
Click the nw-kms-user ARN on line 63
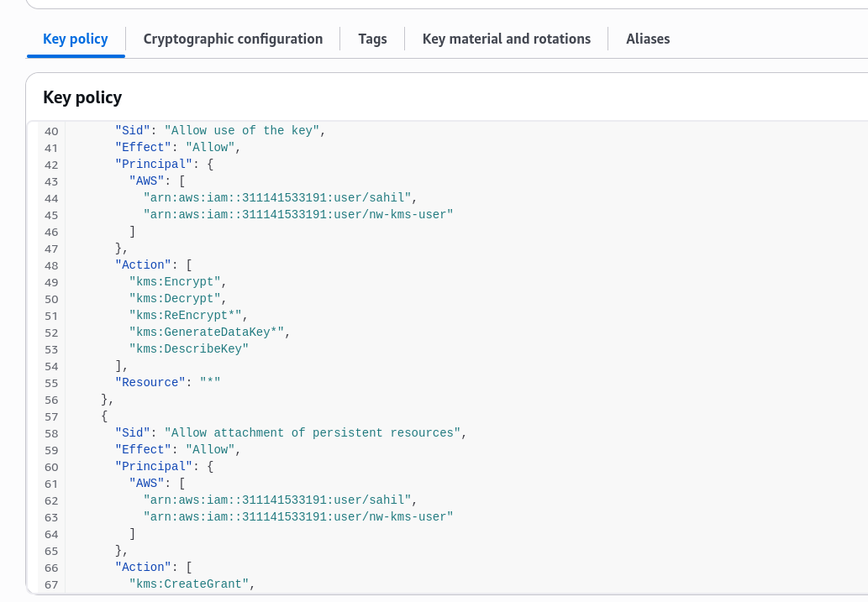[x=298, y=517]
